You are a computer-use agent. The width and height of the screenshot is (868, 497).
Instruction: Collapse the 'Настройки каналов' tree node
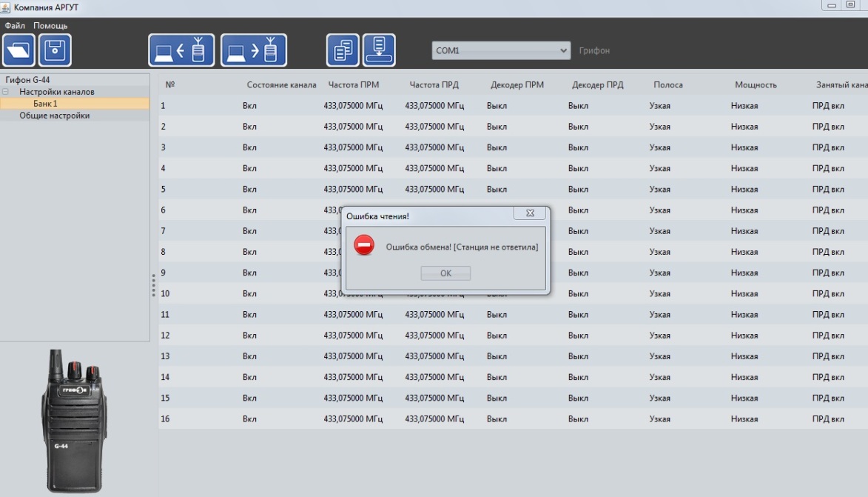(6, 92)
